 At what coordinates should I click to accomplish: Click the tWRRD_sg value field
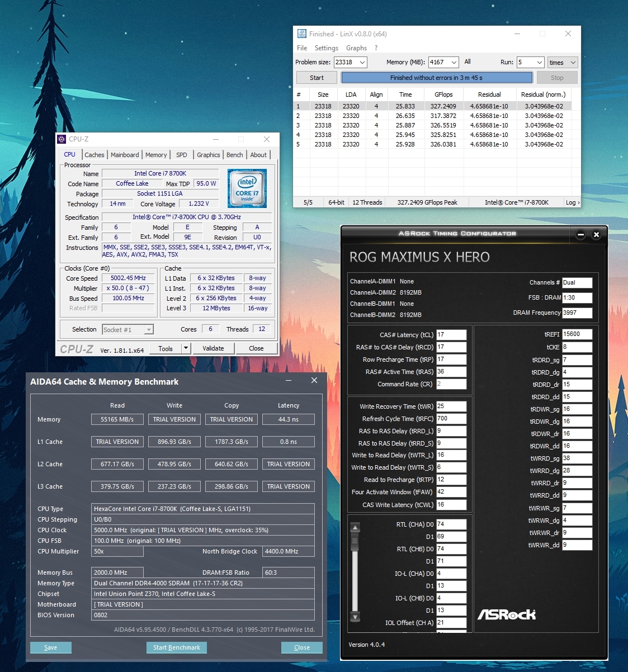pos(577,458)
